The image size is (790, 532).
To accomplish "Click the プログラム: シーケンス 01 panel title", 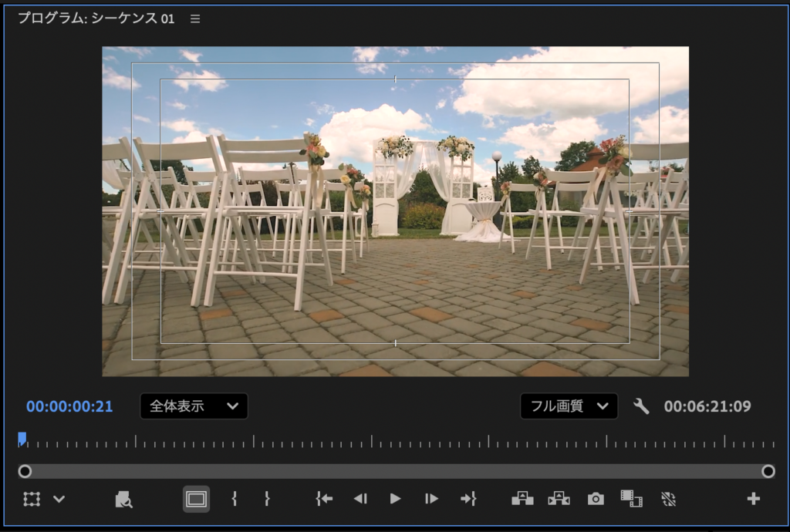I will click(96, 19).
